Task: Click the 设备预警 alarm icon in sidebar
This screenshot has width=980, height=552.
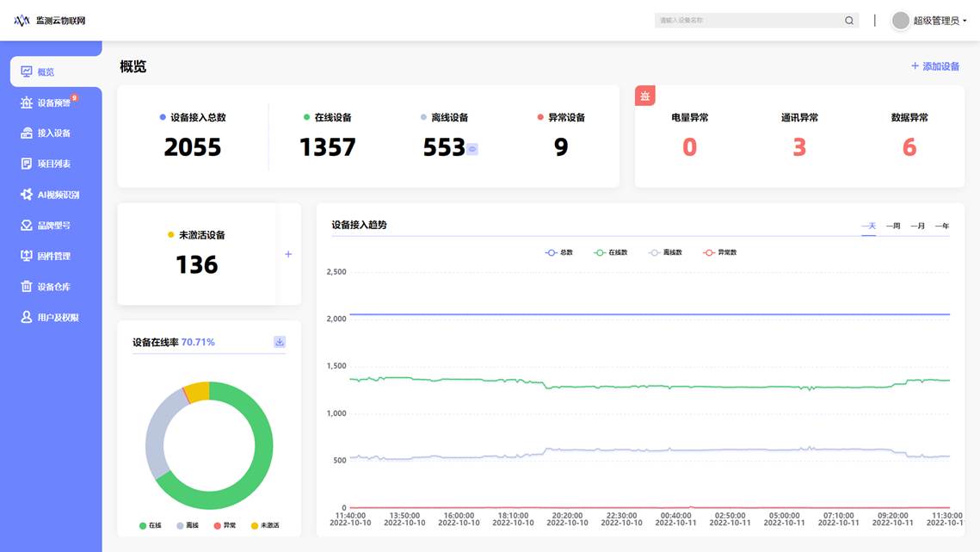Action: pos(27,102)
